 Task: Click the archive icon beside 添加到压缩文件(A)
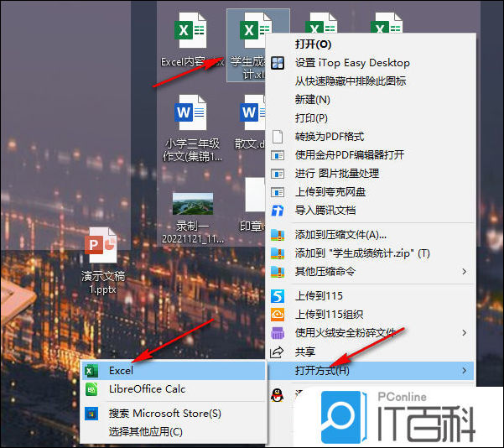pyautogui.click(x=278, y=235)
